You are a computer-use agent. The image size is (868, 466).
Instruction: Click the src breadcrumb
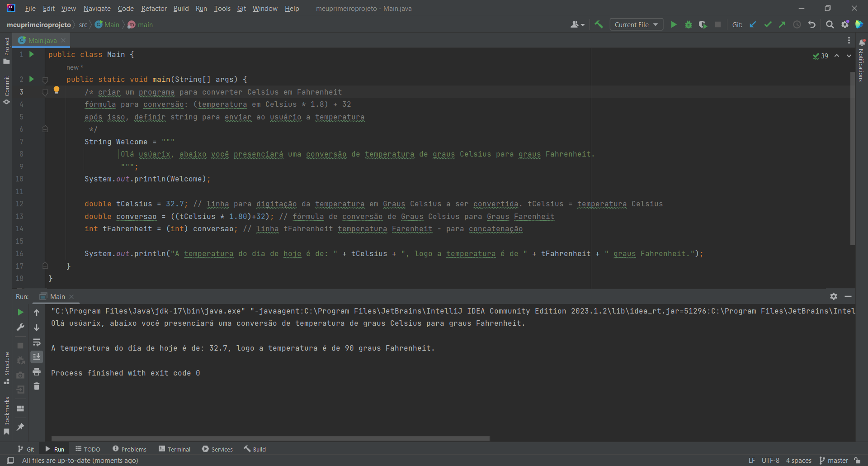pos(83,25)
